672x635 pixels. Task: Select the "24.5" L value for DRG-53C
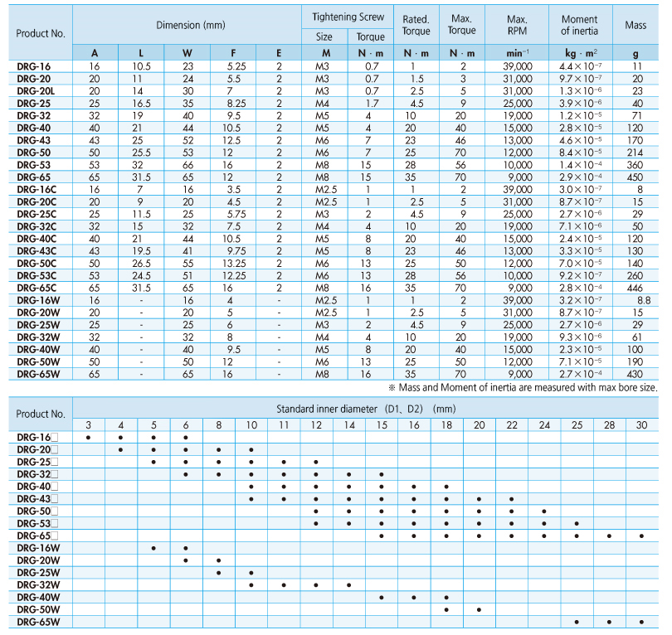141,276
